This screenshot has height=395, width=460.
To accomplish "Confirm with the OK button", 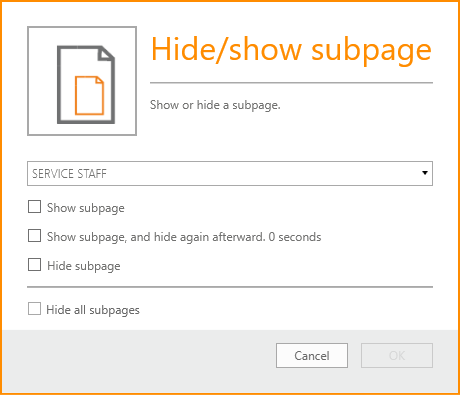I will [x=397, y=355].
